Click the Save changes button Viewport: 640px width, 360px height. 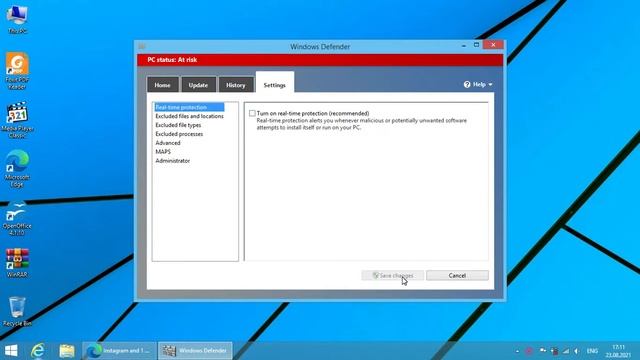tap(392, 276)
